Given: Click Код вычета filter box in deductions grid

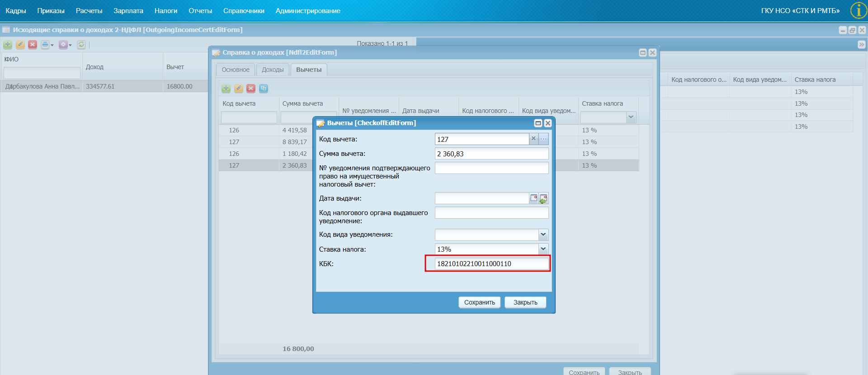Looking at the screenshot, I should pos(249,117).
